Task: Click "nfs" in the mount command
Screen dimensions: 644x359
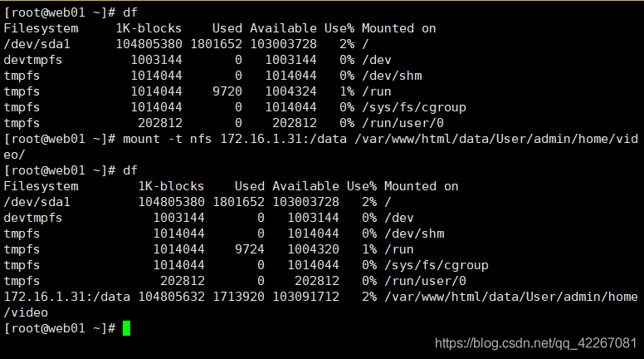Action: 201,139
